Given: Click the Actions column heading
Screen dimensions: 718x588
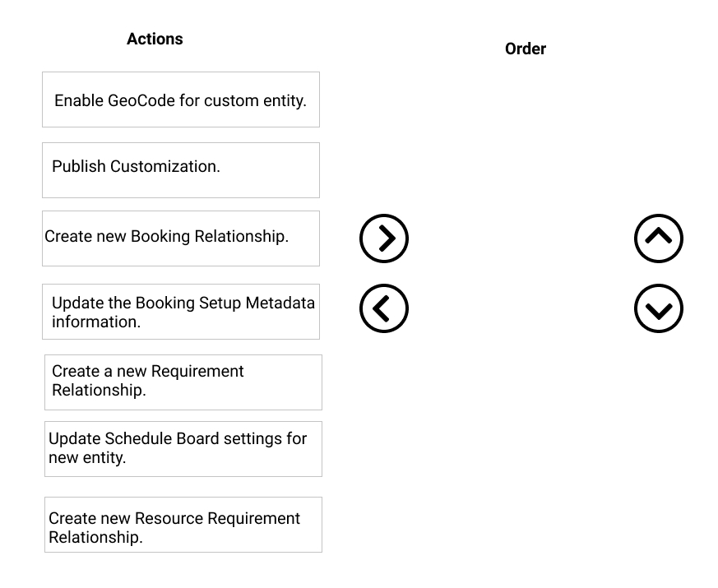Looking at the screenshot, I should [x=155, y=39].
